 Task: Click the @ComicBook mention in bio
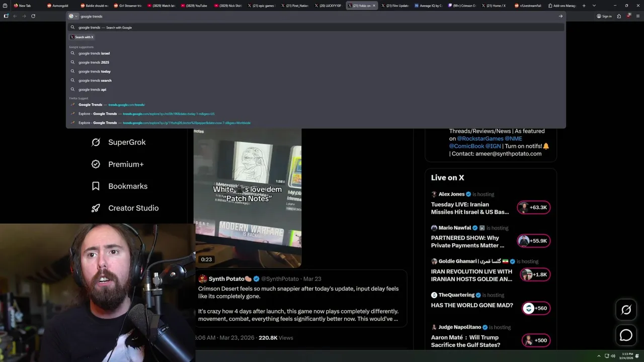pyautogui.click(x=466, y=146)
